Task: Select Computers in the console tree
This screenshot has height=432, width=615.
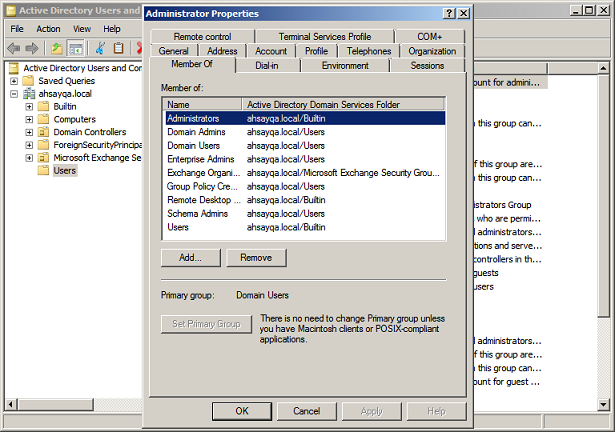Action: click(75, 119)
